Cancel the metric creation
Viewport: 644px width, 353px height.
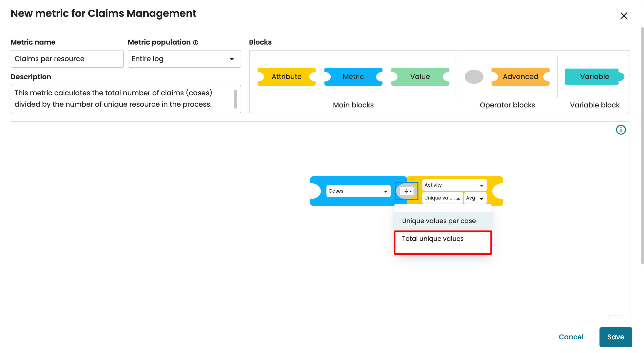[x=571, y=337]
